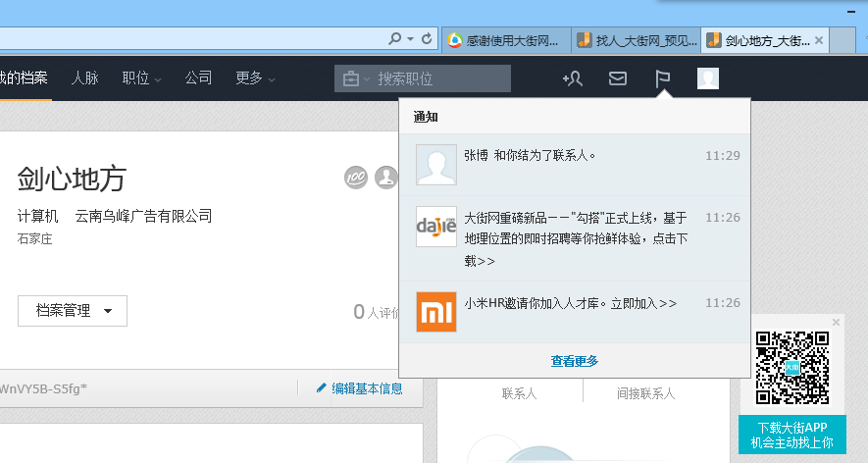Open the 小米HR邀请你加入人才库 notification
This screenshot has height=463, width=868.
(x=575, y=312)
